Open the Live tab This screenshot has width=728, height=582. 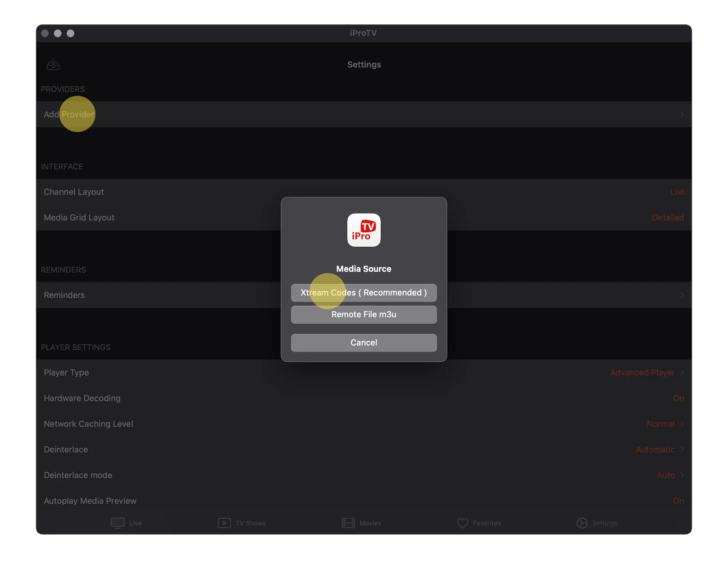coord(126,523)
